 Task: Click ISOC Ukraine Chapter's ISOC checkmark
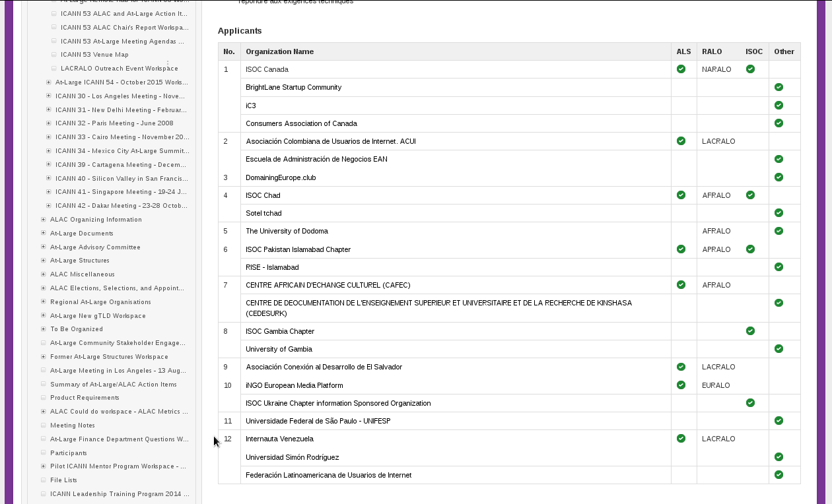[x=750, y=402]
